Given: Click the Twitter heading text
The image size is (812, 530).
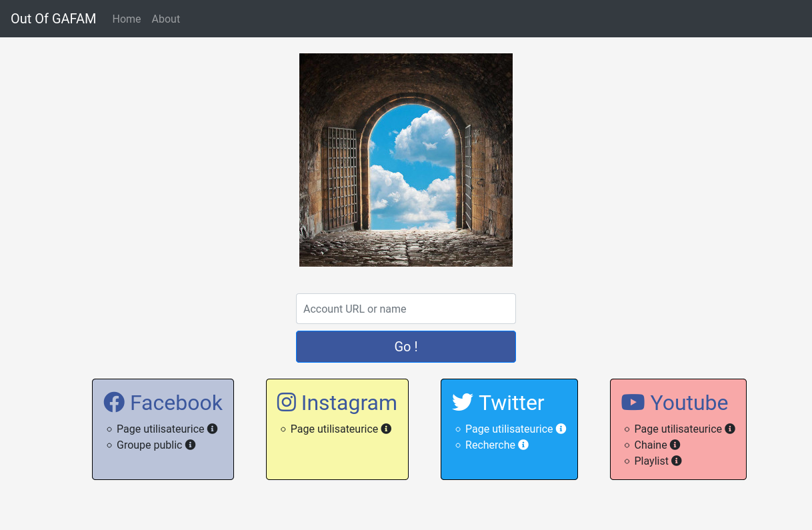Looking at the screenshot, I should tap(511, 403).
